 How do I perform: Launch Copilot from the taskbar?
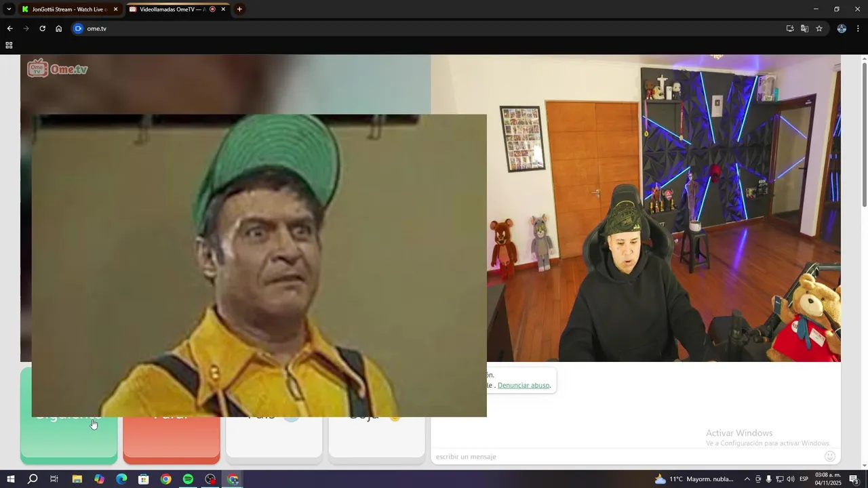click(99, 479)
